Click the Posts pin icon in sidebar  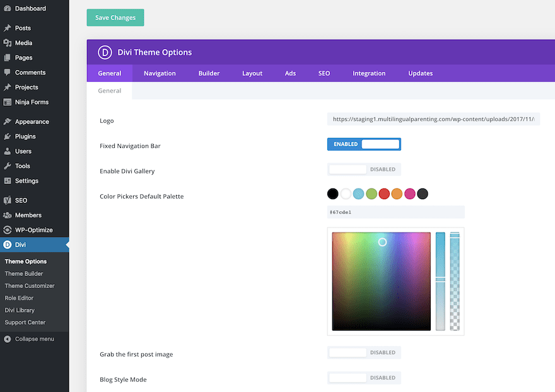pyautogui.click(x=8, y=28)
